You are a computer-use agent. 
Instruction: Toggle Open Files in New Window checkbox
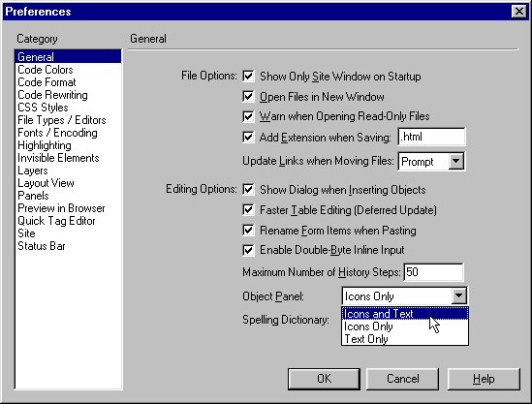coord(248,96)
